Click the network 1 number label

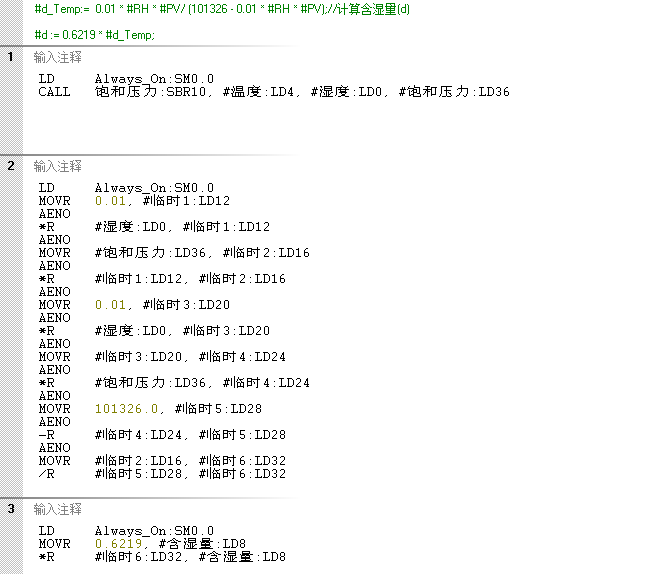[x=11, y=57]
